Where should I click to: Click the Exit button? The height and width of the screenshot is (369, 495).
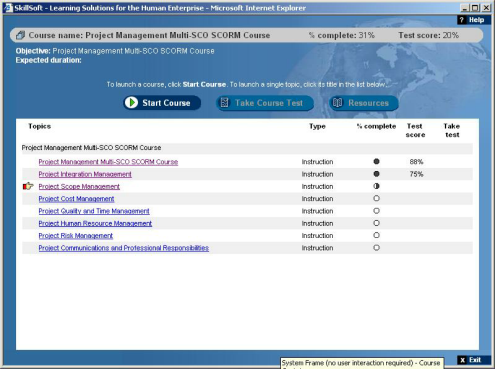pos(474,360)
